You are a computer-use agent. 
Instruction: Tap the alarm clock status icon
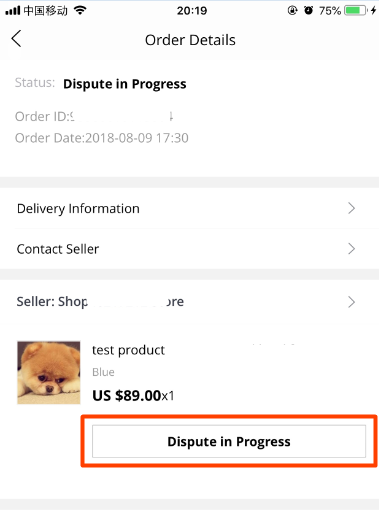308,10
